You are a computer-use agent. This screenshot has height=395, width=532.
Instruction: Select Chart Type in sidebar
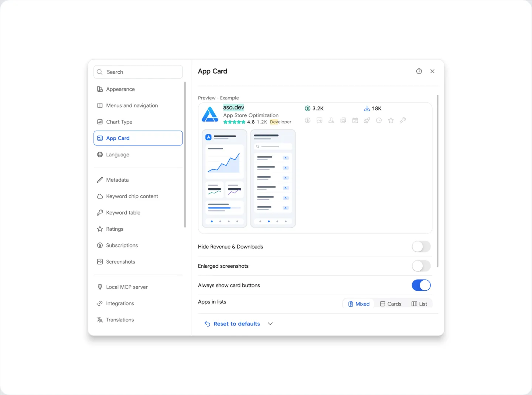[x=138, y=122]
